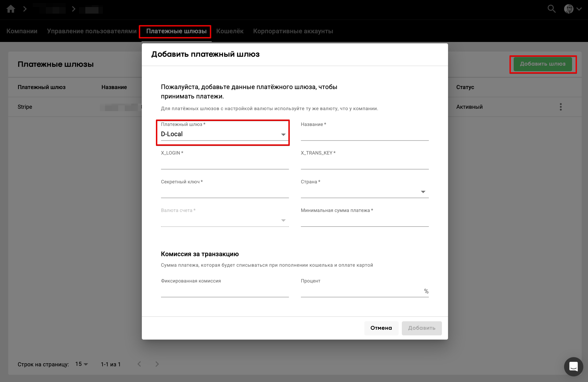Expand the Валюта счета dropdown
This screenshot has height=382, width=588.
tap(225, 220)
